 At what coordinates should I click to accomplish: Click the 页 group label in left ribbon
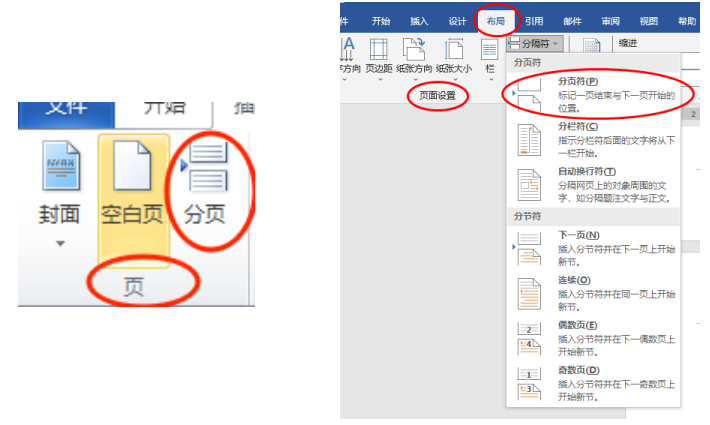click(134, 287)
